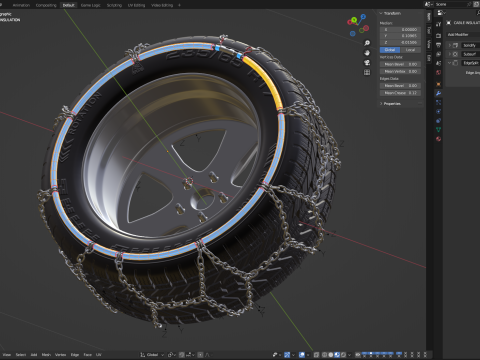This screenshot has width=480, height=360.
Task: Open the Add menu in viewport header
Action: click(x=34, y=355)
